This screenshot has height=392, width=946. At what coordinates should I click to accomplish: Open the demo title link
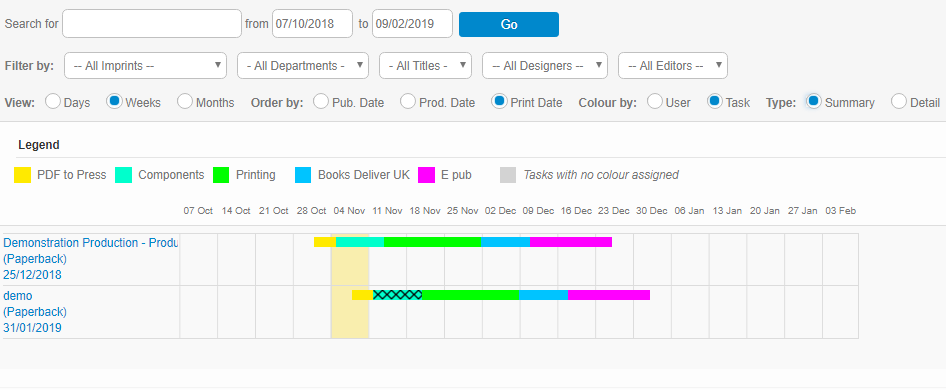tap(17, 296)
